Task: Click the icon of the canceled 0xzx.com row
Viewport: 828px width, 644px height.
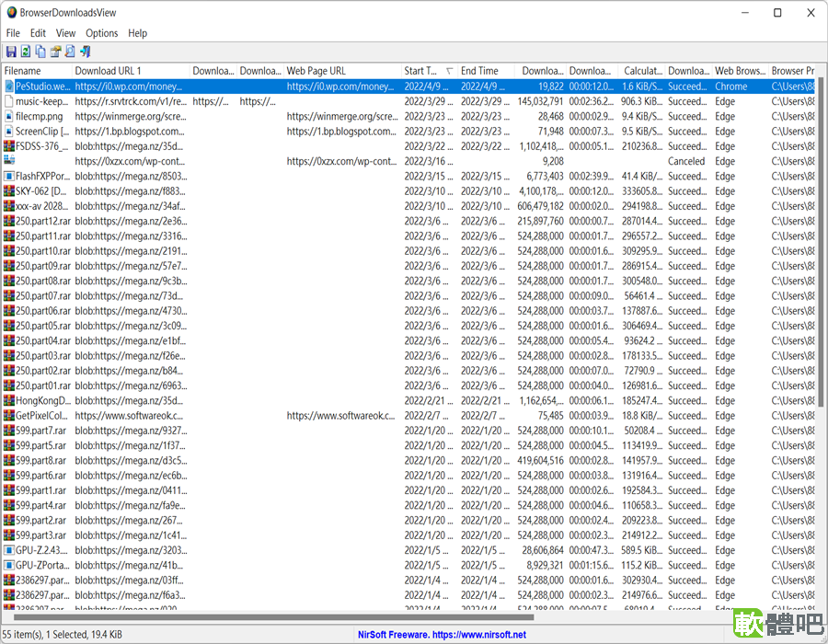Action: point(9,161)
